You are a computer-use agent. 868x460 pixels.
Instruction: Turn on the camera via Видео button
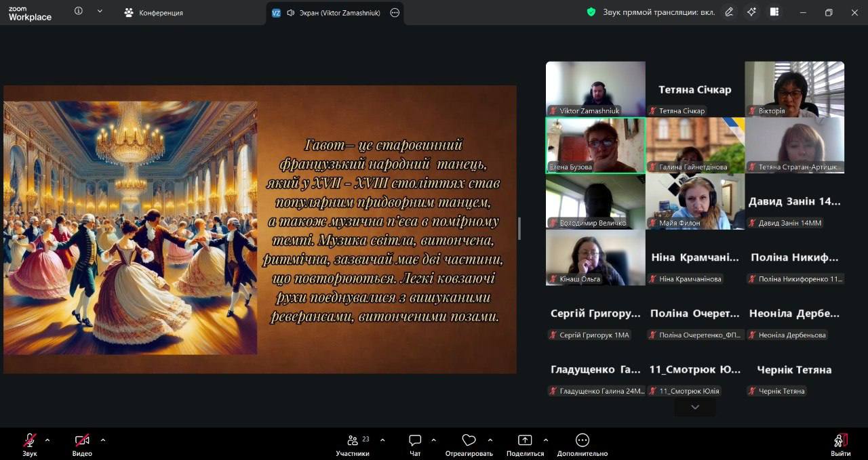pos(82,441)
